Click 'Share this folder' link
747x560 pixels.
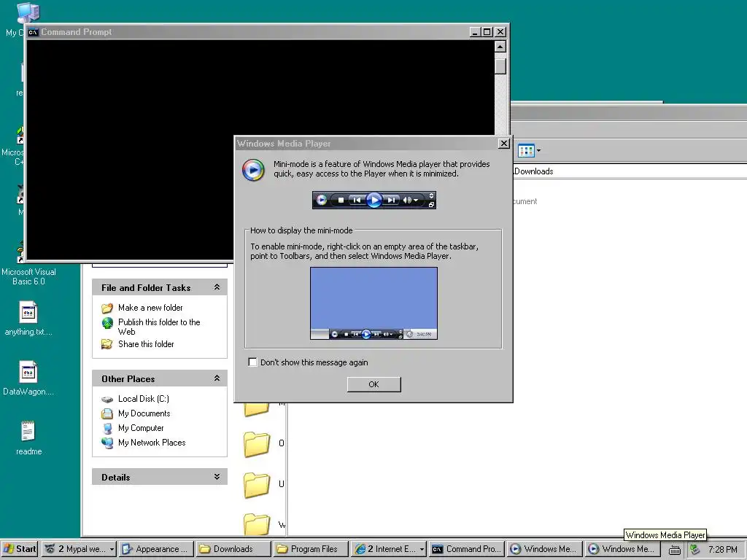146,344
